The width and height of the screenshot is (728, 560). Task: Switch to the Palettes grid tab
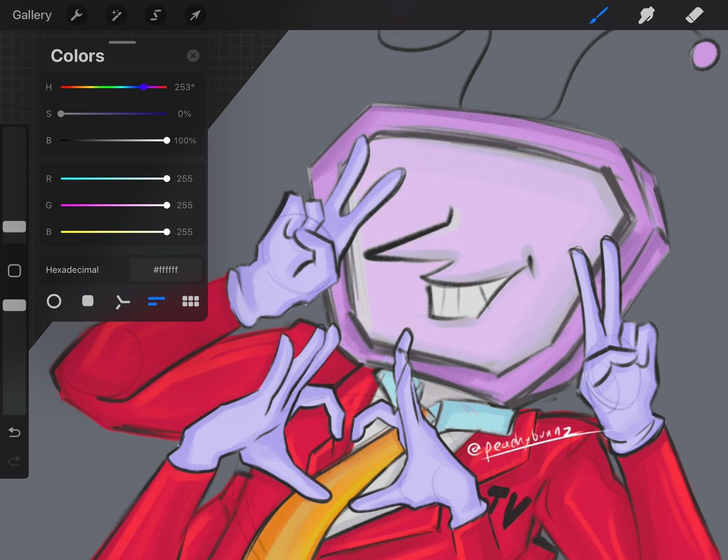pos(191,302)
